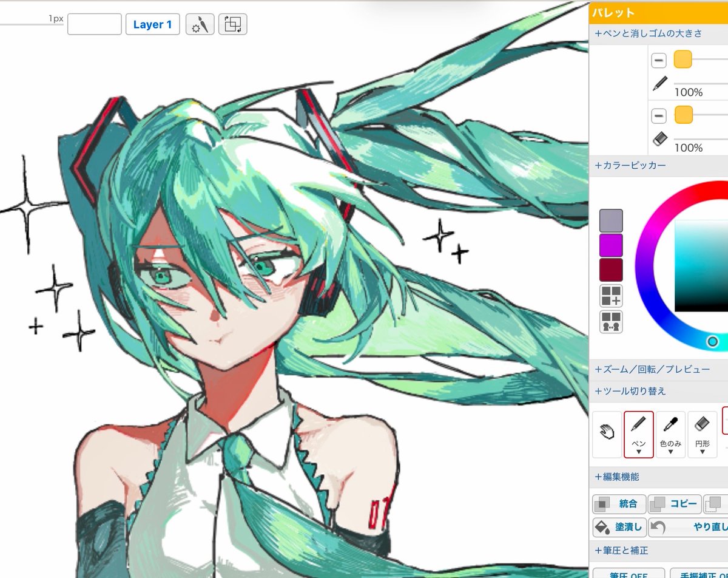The width and height of the screenshot is (728, 578).
Task: Select the ペン pen tool
Action: pyautogui.click(x=639, y=434)
